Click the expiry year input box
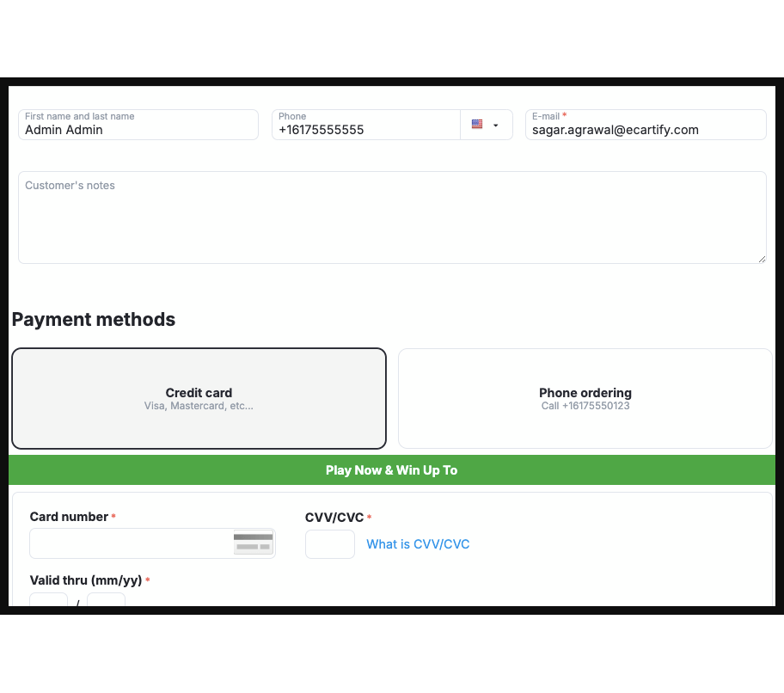 (106, 600)
